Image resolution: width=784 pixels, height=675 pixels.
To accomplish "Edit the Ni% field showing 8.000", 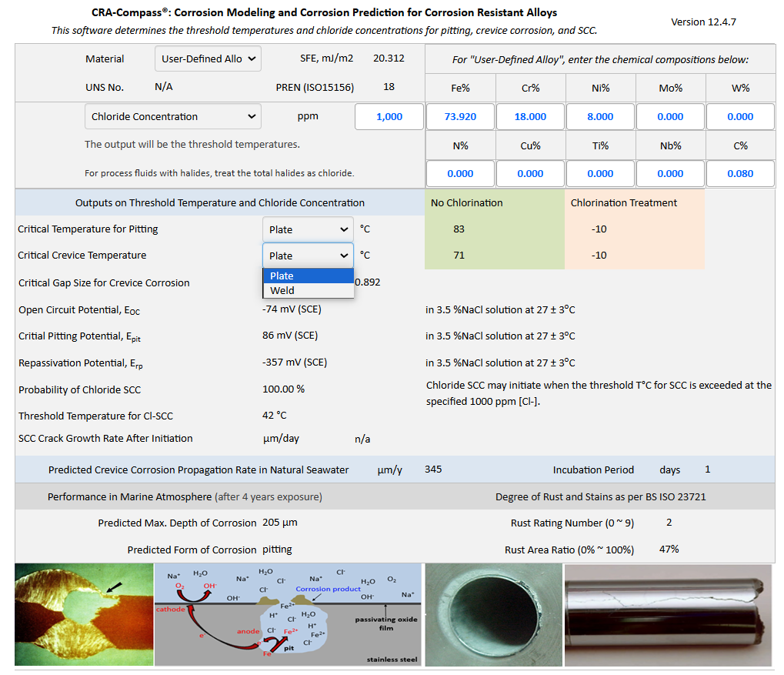I will tap(600, 116).
